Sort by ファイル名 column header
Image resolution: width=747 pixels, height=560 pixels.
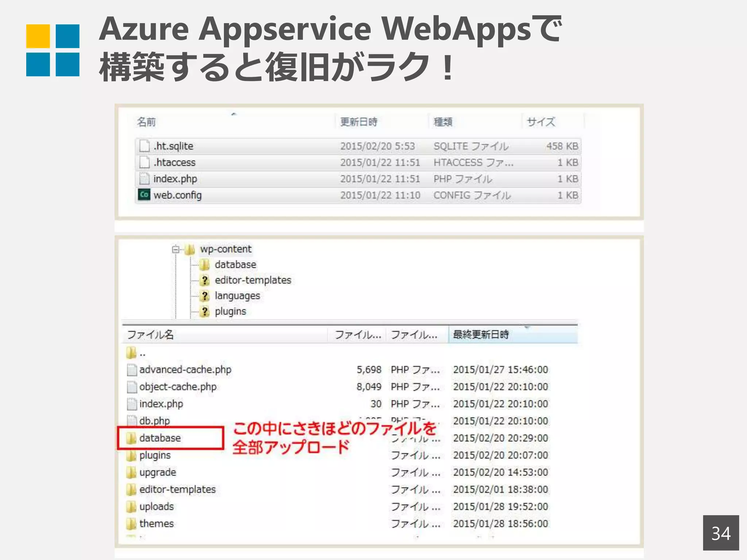pyautogui.click(x=150, y=335)
